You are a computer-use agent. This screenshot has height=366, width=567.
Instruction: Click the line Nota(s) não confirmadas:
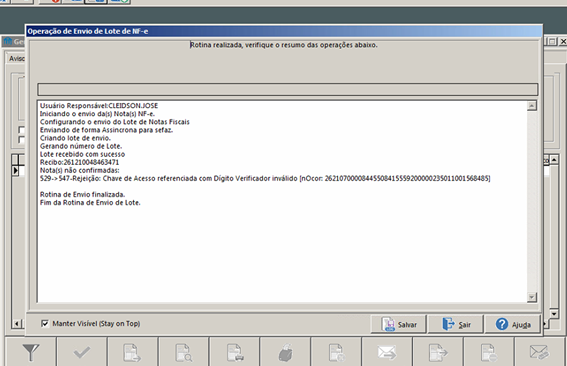80,170
